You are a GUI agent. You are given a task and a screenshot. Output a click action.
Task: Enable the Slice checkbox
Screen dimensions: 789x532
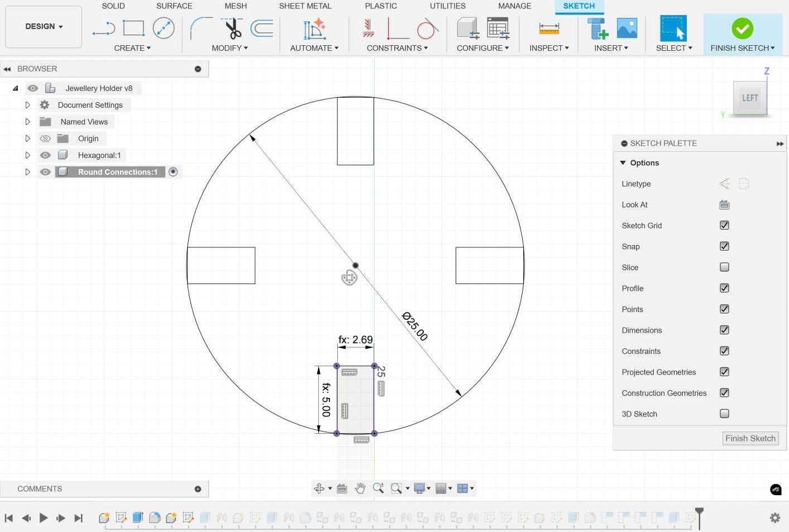point(724,267)
